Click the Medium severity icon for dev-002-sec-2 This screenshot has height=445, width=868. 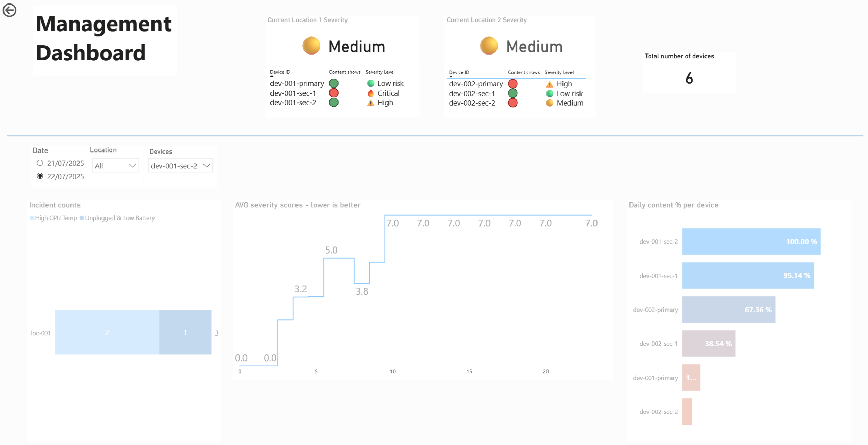click(x=549, y=103)
